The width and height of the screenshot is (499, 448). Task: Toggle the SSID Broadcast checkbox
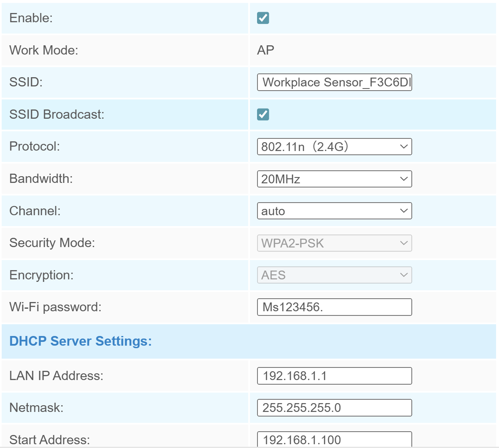(263, 115)
